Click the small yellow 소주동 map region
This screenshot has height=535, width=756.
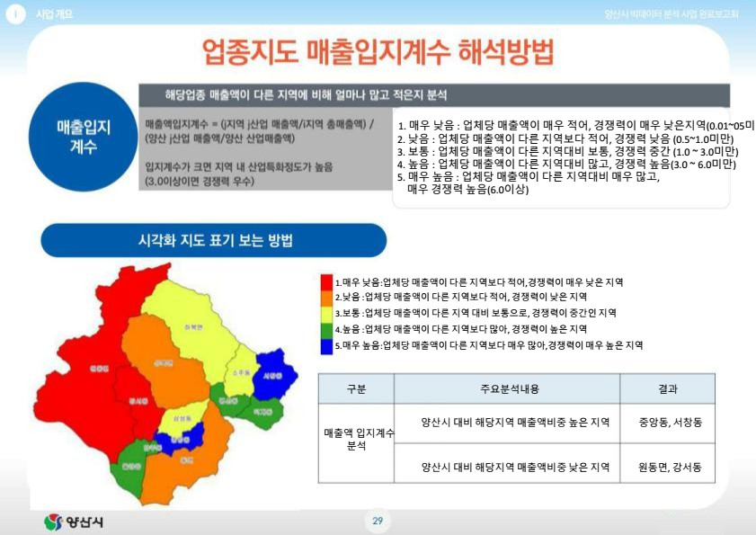point(241,374)
